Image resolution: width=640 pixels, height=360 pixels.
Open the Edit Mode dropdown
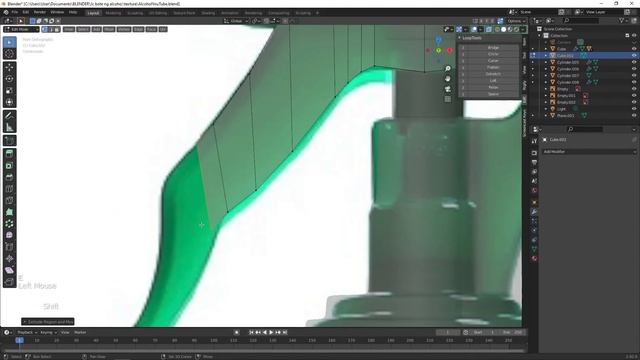(x=21, y=29)
